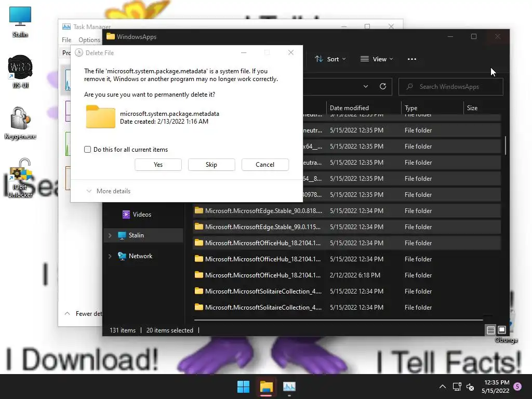The height and width of the screenshot is (399, 532).
Task: Open the IObit Unlocker desktop shortcut
Action: 20,178
